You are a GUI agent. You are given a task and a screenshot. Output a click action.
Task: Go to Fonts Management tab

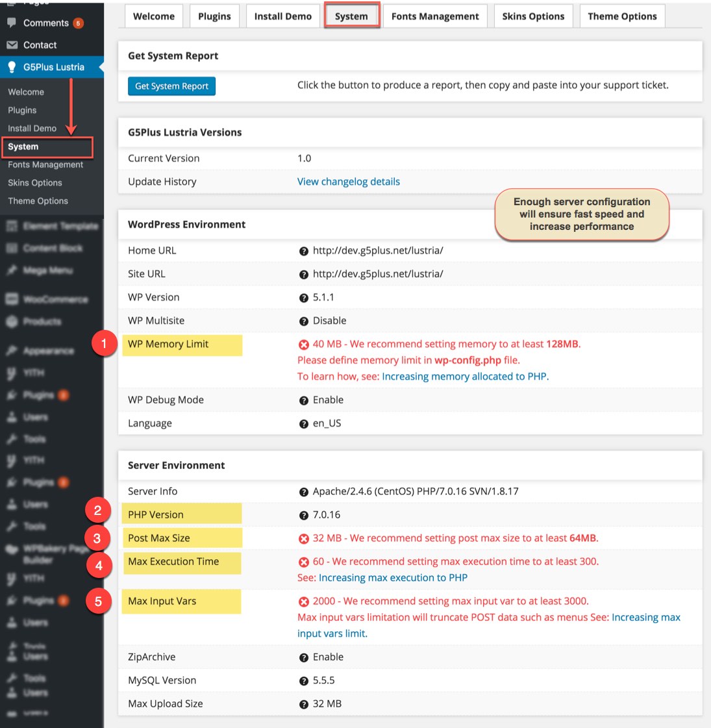435,16
